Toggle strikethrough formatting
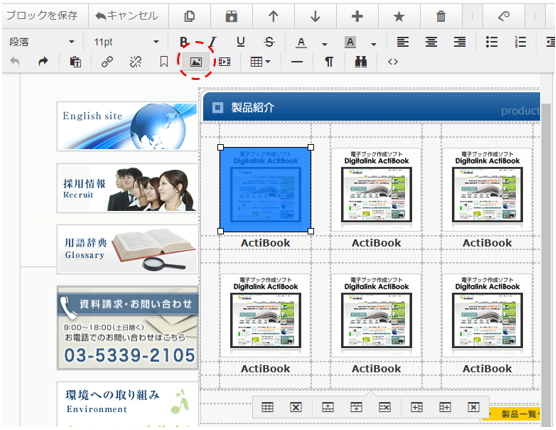Image resolution: width=556 pixels, height=430 pixels. (269, 42)
